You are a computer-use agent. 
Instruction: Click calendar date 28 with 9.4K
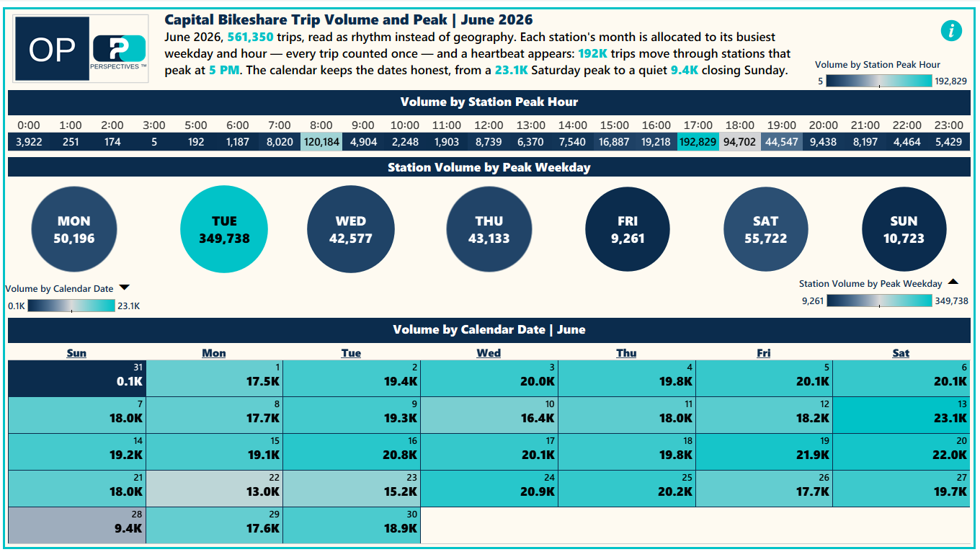tap(76, 525)
